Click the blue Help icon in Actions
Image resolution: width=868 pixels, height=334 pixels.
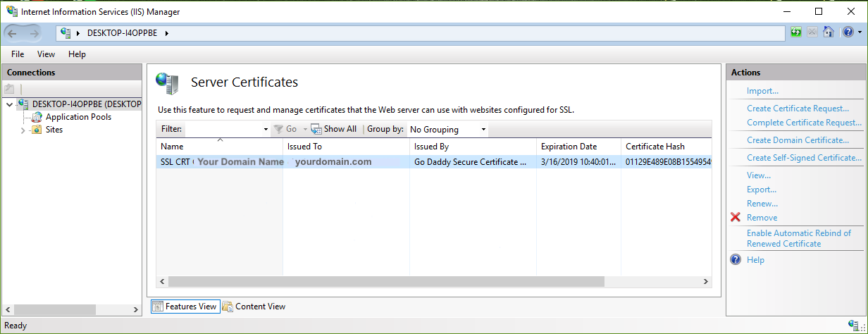(736, 260)
